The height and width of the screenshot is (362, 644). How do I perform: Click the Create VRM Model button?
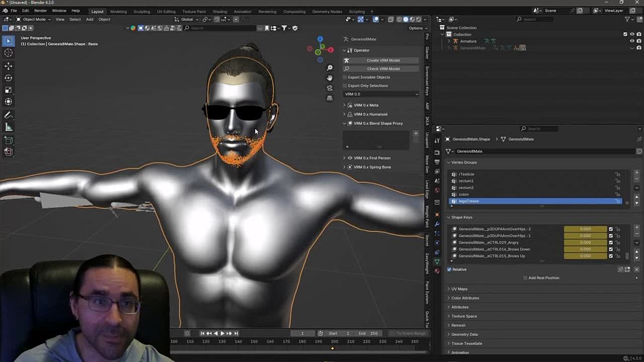383,60
